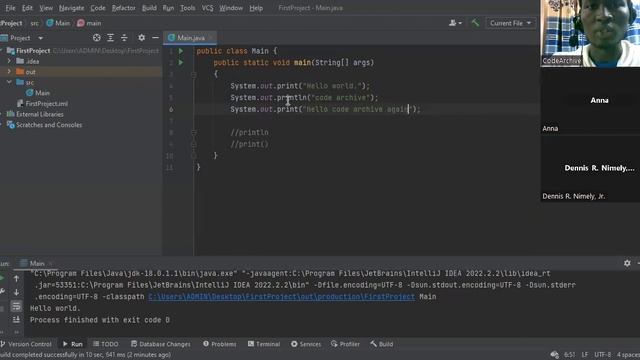The height and width of the screenshot is (360, 640).
Task: Open Project panel gear options
Action: pos(141,38)
